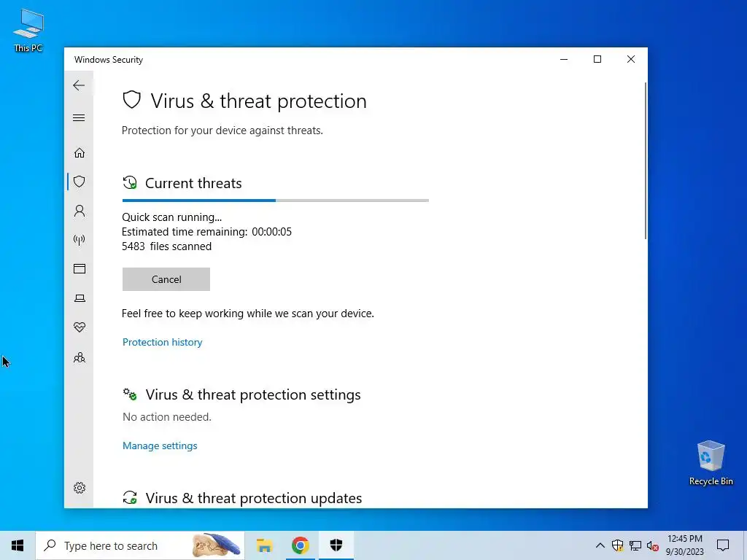Image resolution: width=747 pixels, height=560 pixels.
Task: Click the Estimated time remaining text
Action: pyautogui.click(x=206, y=232)
